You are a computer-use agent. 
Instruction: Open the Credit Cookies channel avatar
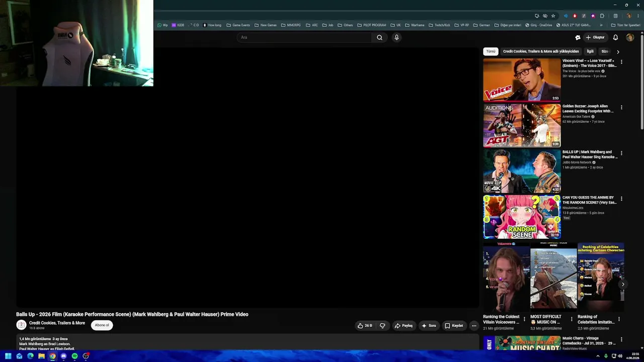21,325
